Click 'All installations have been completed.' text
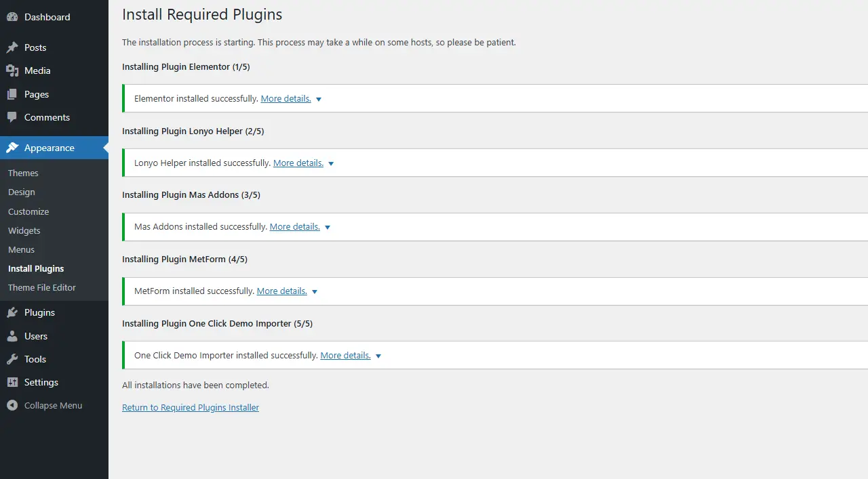The width and height of the screenshot is (868, 479). pyautogui.click(x=195, y=385)
